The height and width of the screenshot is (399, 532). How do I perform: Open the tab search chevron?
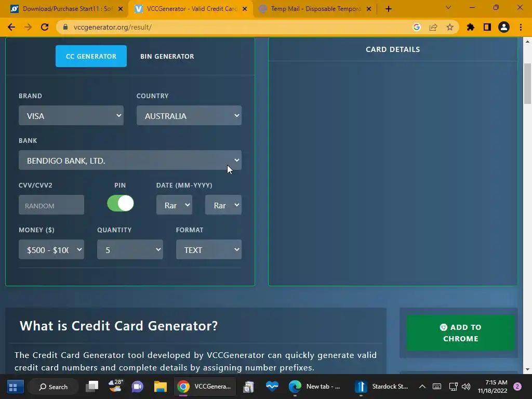[448, 7]
